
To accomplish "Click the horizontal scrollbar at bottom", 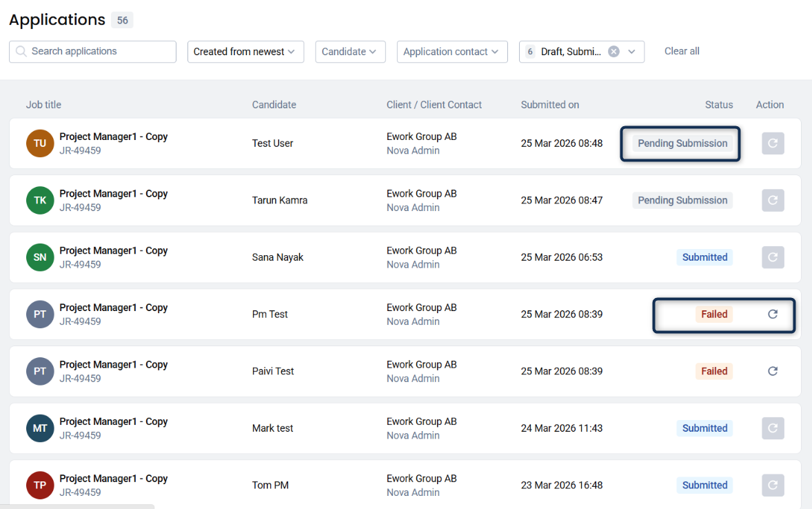I will pos(77,506).
